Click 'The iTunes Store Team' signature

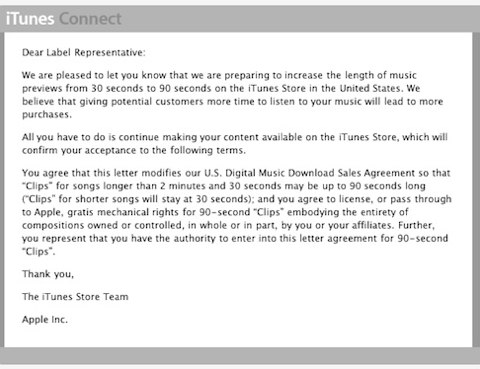pos(75,297)
